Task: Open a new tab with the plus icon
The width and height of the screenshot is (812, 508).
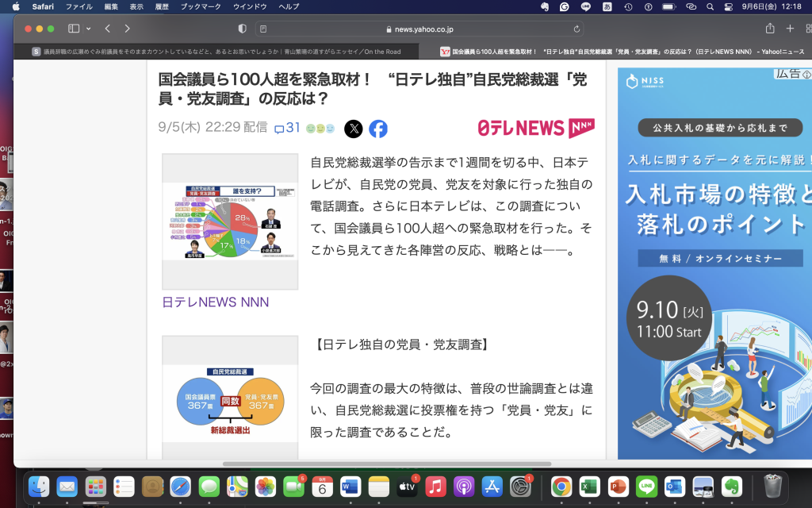Action: click(790, 28)
